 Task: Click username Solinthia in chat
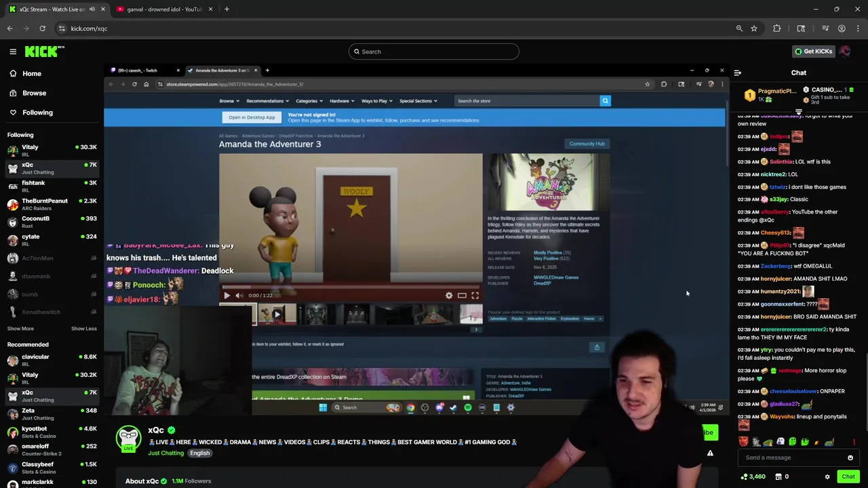(781, 162)
